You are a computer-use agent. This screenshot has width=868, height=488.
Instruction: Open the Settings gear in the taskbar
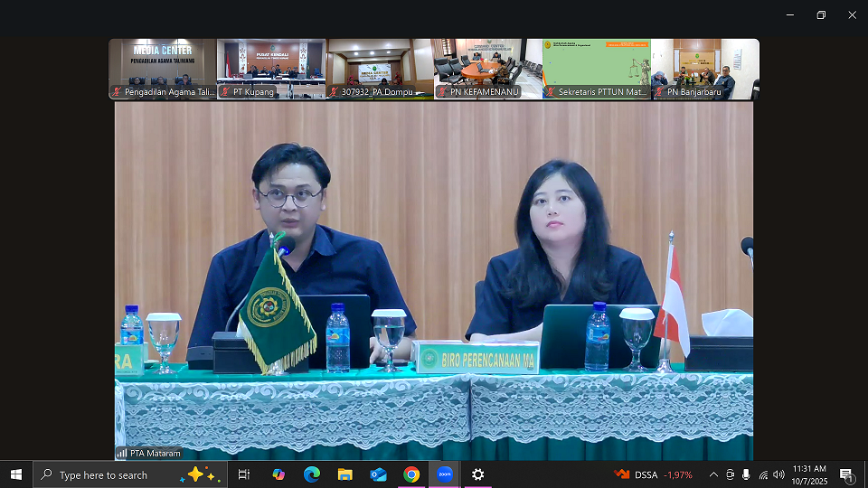[x=477, y=474]
